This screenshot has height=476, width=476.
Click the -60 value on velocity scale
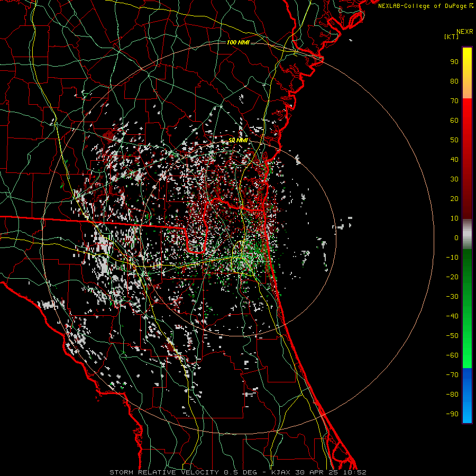452,355
